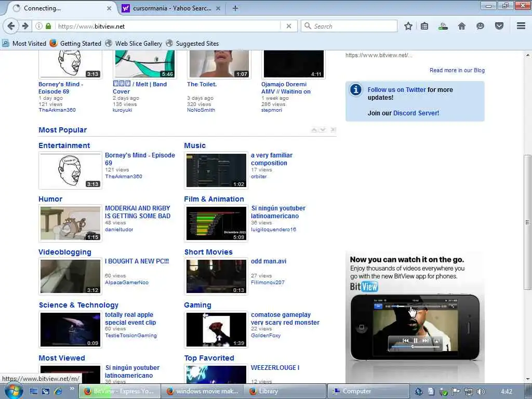The image size is (532, 399).
Task: Click the Show Desktop quick launch icon
Action: pos(34,391)
